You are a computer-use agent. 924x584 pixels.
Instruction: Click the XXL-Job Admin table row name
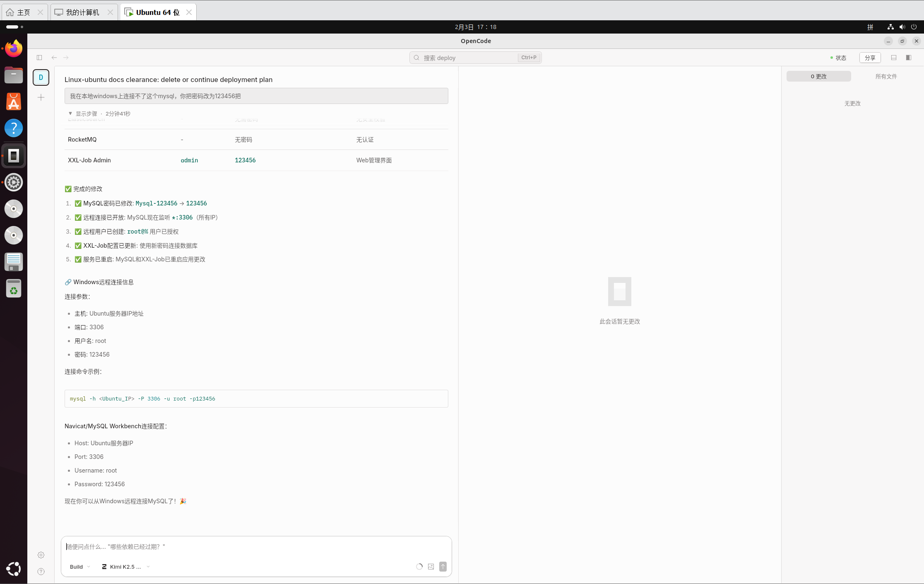coord(89,160)
